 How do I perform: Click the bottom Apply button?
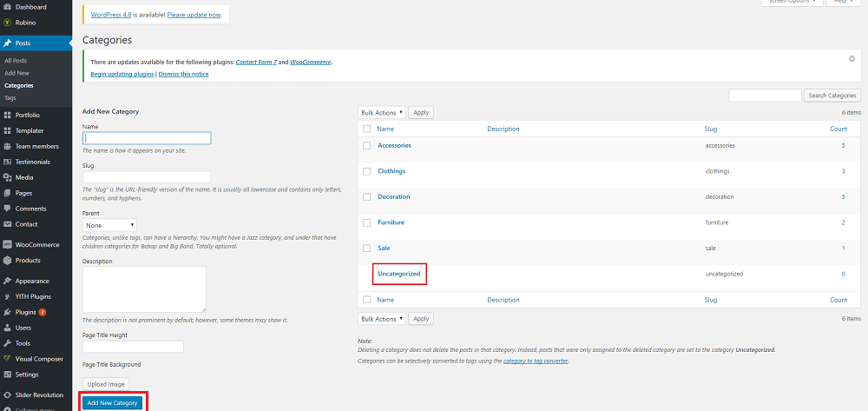[x=421, y=319]
